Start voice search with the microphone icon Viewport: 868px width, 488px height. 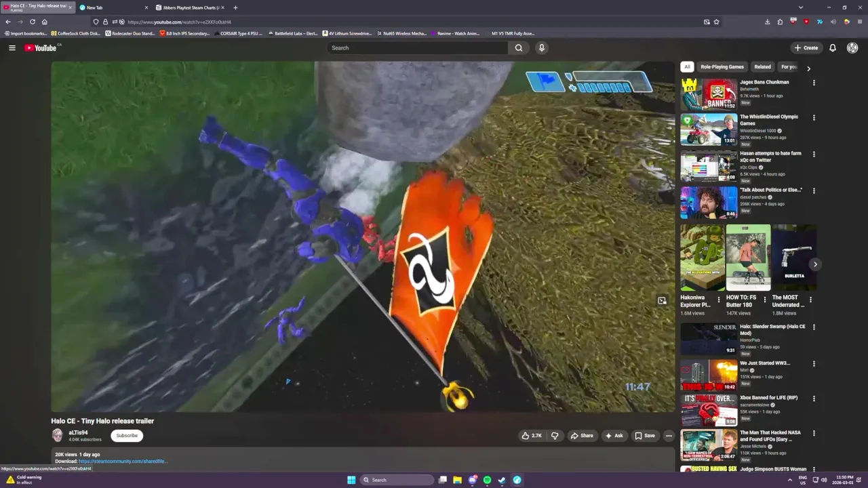coord(541,47)
